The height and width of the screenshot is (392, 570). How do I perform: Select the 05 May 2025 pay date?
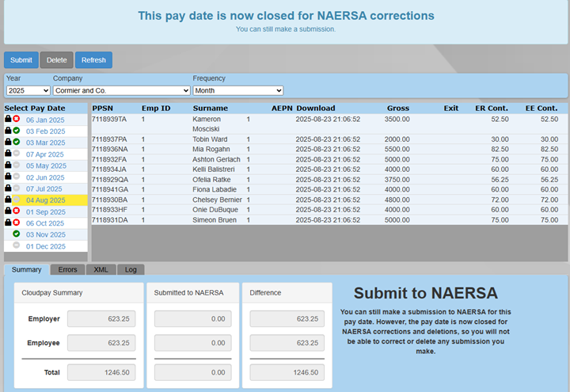(46, 166)
